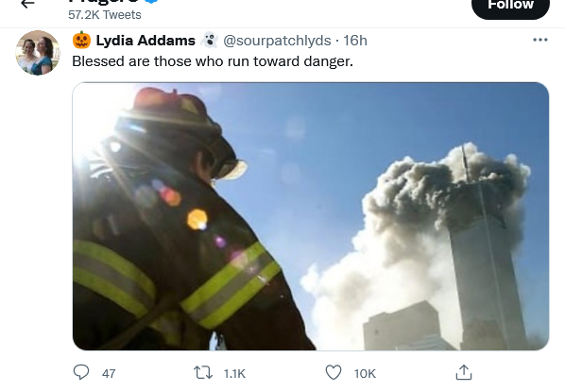The image size is (565, 392).
Task: Click the 10K likes count
Action: pyautogui.click(x=365, y=374)
